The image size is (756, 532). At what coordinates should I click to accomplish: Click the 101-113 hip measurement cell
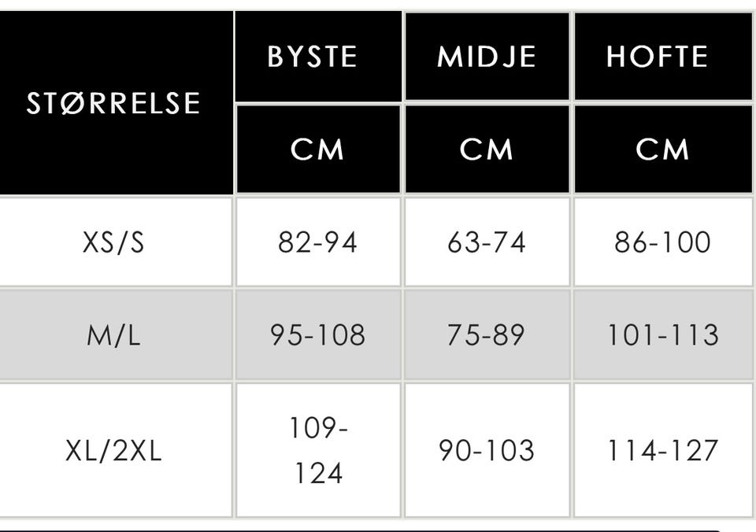pos(661,335)
